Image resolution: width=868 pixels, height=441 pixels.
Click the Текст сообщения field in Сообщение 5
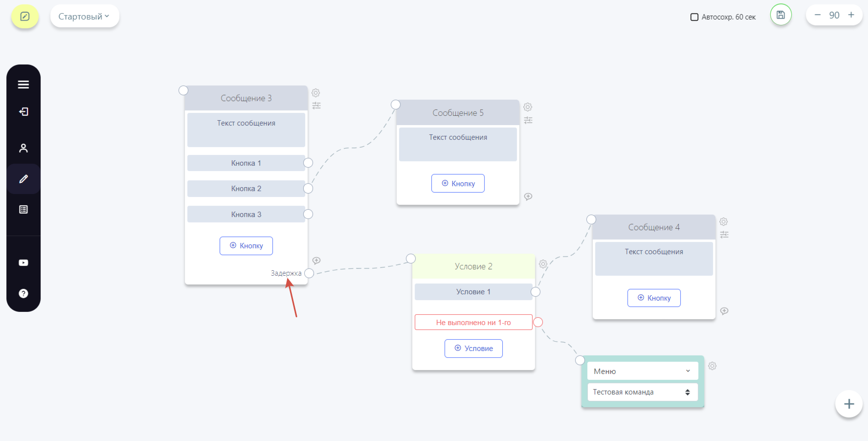point(458,144)
